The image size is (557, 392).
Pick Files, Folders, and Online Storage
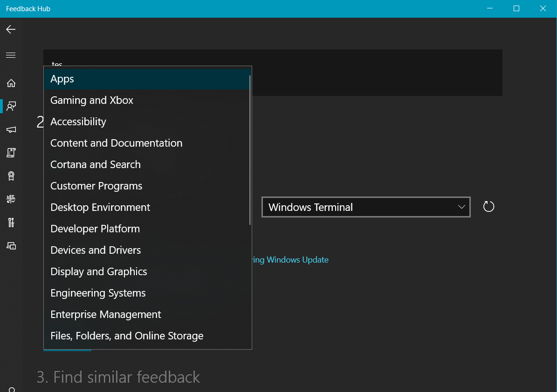pyautogui.click(x=147, y=336)
